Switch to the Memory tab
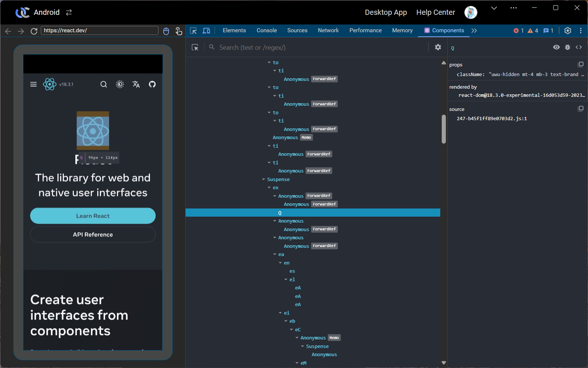This screenshot has height=368, width=588. [x=402, y=30]
